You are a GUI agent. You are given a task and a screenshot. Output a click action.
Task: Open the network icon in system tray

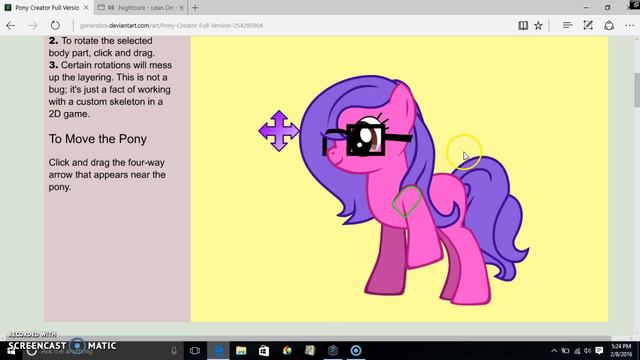point(577,351)
